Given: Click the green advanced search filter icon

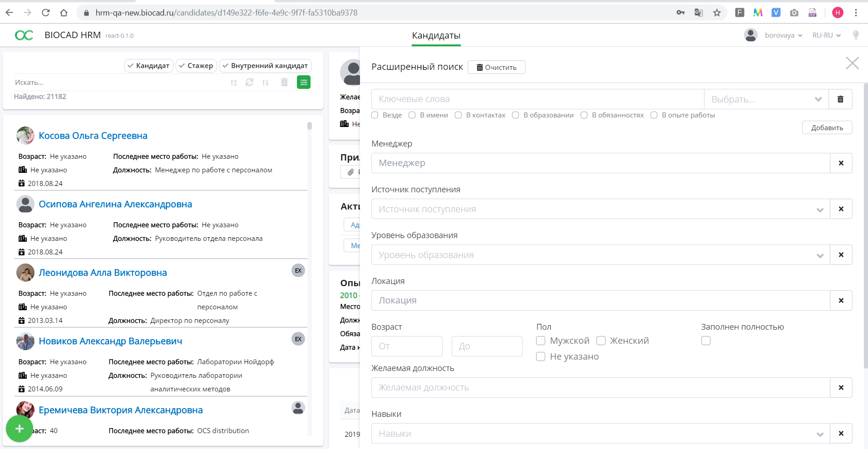Looking at the screenshot, I should pos(303,82).
